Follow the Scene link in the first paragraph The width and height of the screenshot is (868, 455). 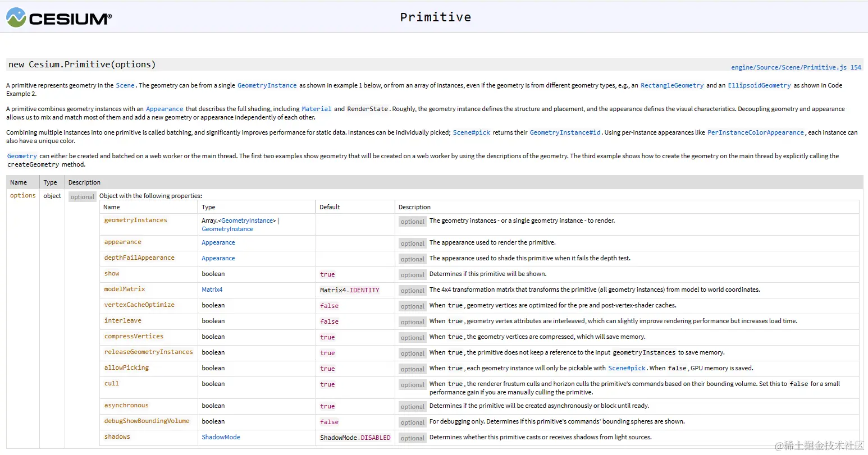(x=125, y=85)
